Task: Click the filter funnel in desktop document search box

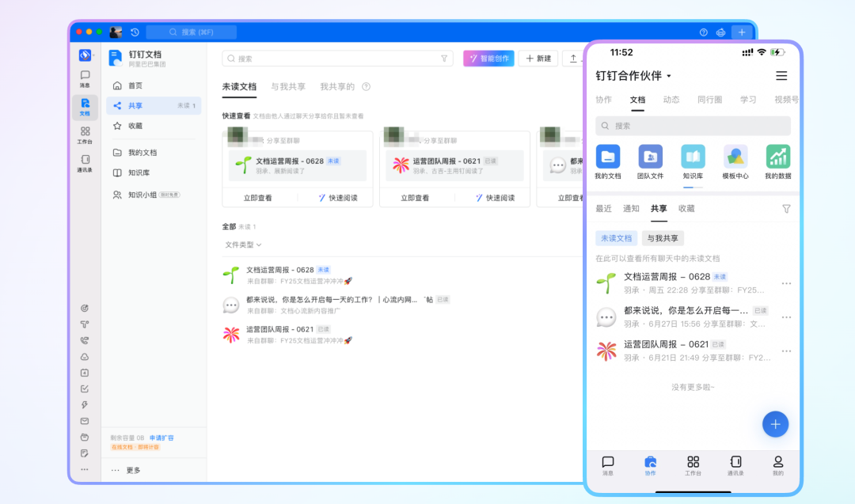Action: 444,59
